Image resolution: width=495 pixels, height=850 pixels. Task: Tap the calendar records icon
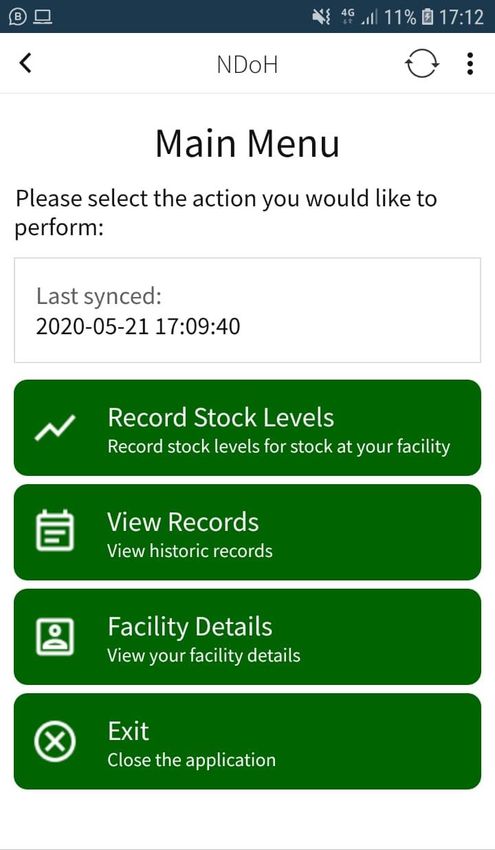(55, 531)
